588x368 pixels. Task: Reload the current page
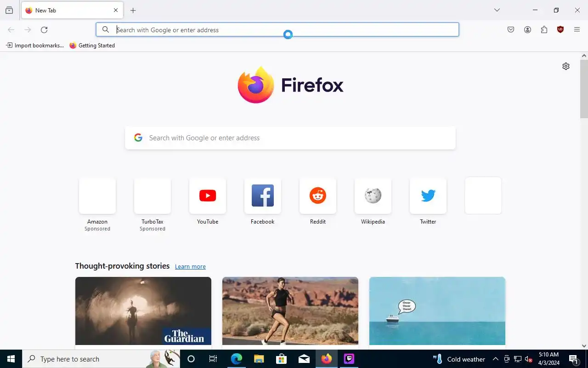(44, 30)
